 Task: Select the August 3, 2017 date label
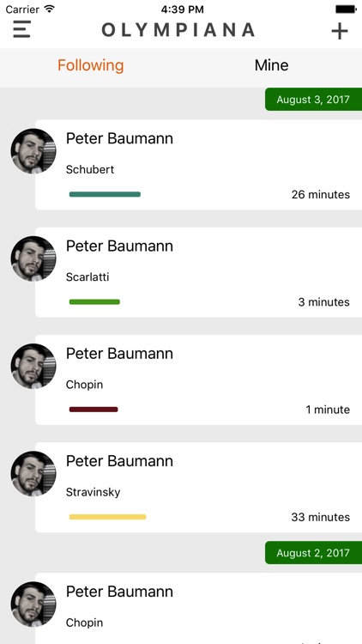314,100
